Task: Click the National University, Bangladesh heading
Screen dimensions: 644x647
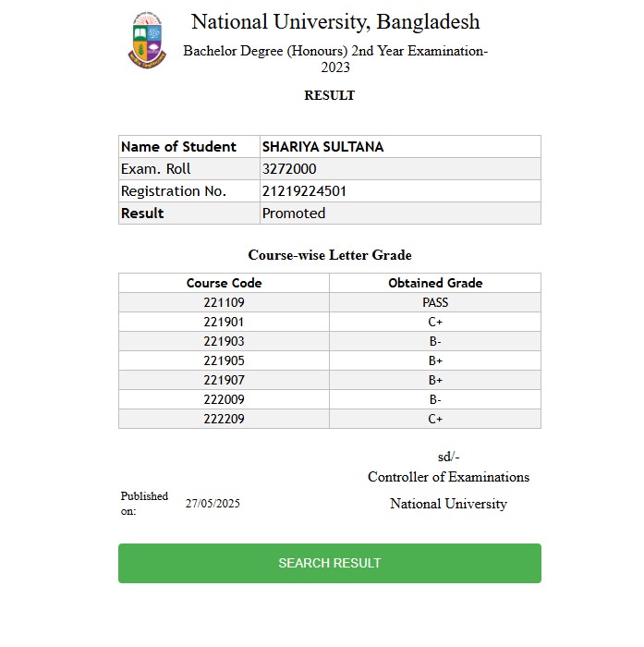Action: (335, 22)
